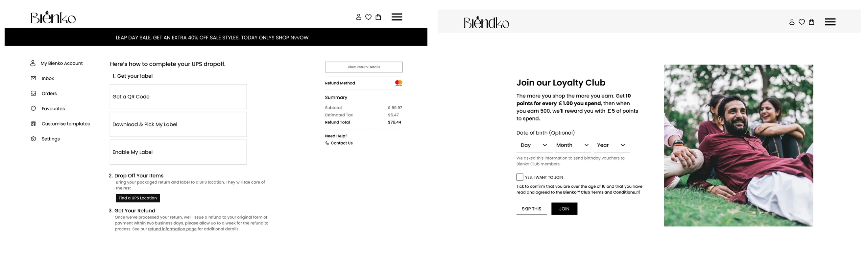Open the hamburger menu on the loyalty page
This screenshot has height=264, width=868.
pos(830,22)
